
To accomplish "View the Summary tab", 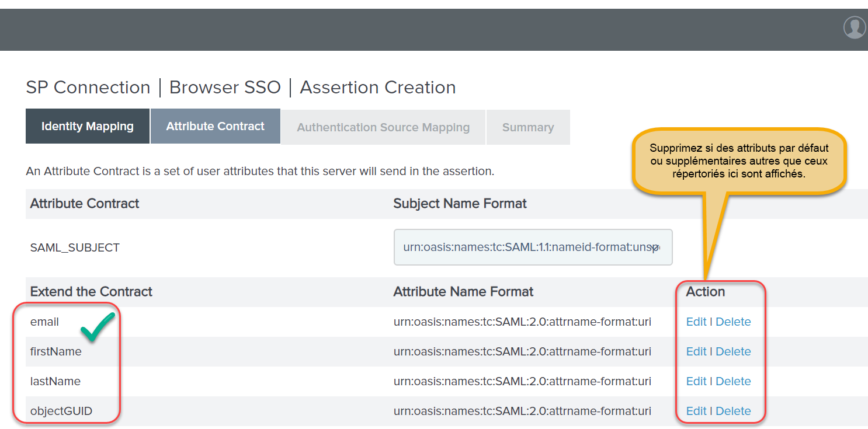I will (x=527, y=127).
